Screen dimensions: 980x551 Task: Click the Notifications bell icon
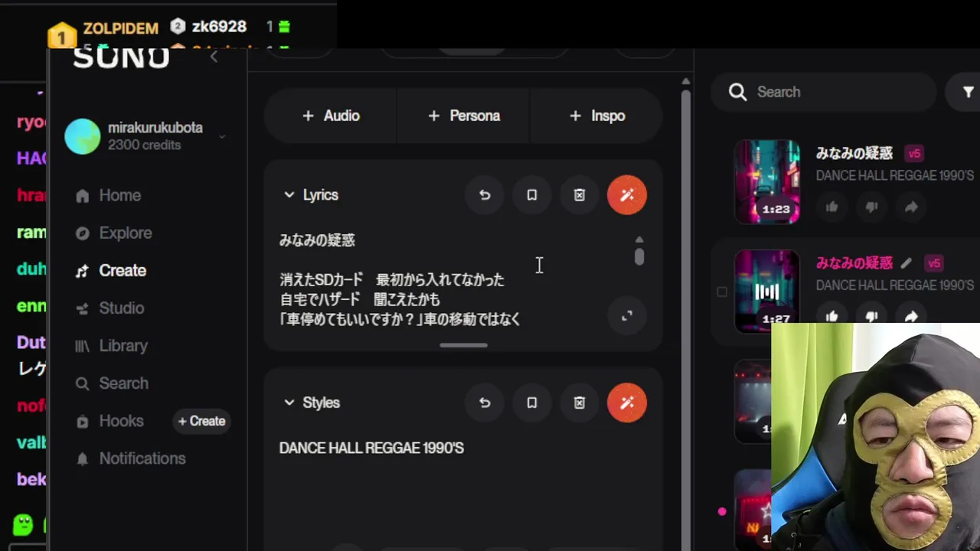(83, 458)
